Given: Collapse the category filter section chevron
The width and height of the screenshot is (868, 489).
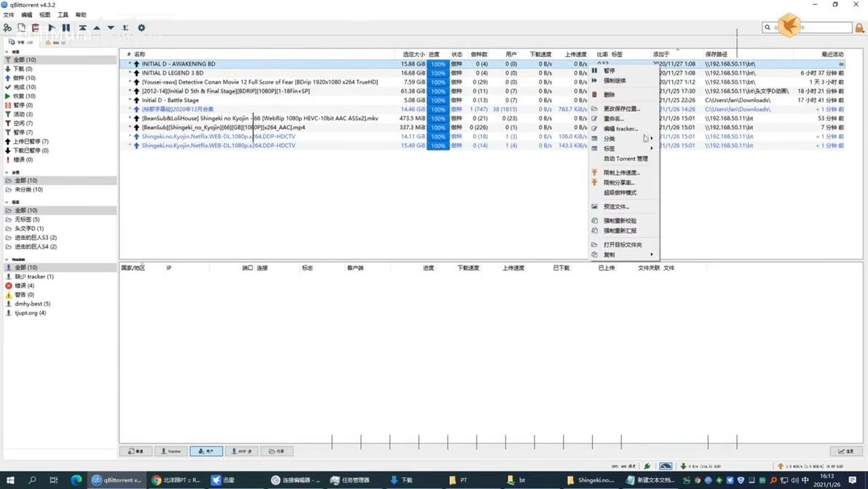Looking at the screenshot, I should (x=7, y=172).
